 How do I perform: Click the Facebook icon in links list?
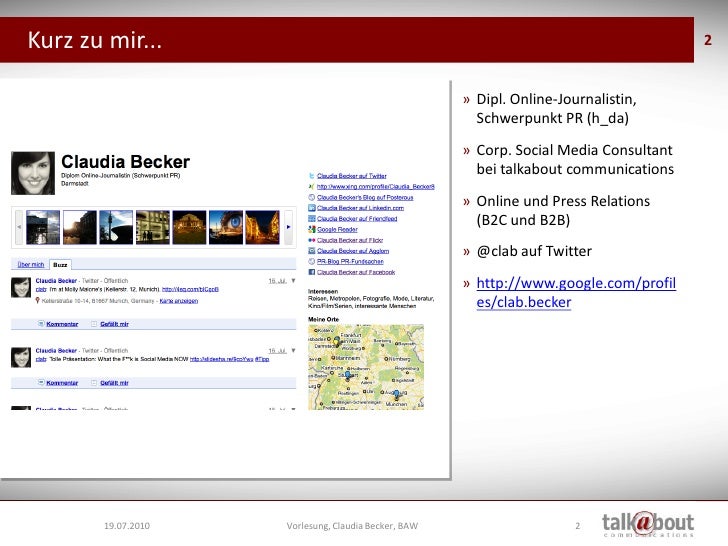click(x=312, y=272)
